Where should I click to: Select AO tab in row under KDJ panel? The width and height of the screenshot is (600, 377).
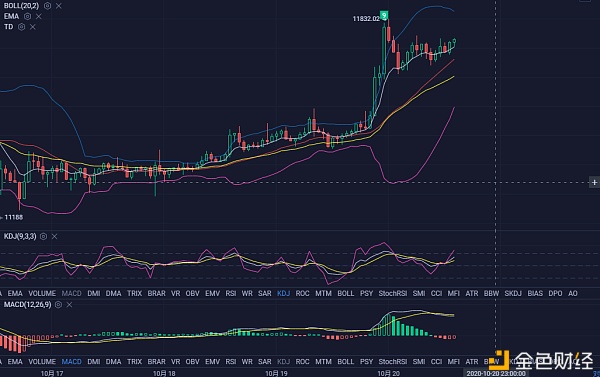(573, 294)
